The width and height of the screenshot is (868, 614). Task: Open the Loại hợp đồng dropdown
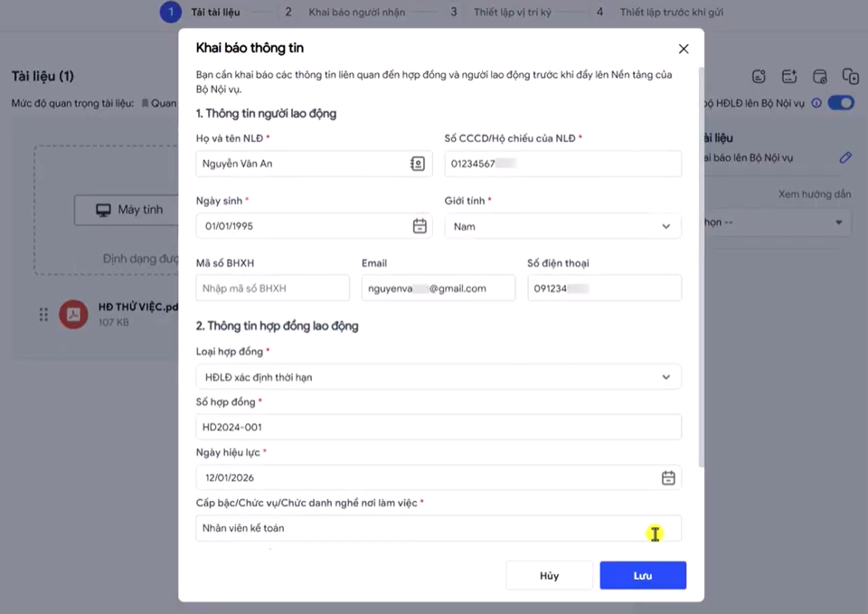click(439, 377)
